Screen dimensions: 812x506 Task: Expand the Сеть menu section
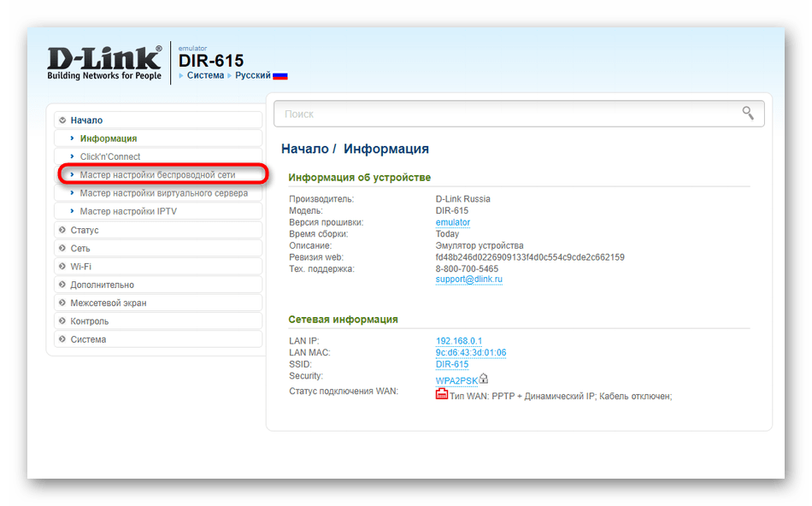pos(158,248)
